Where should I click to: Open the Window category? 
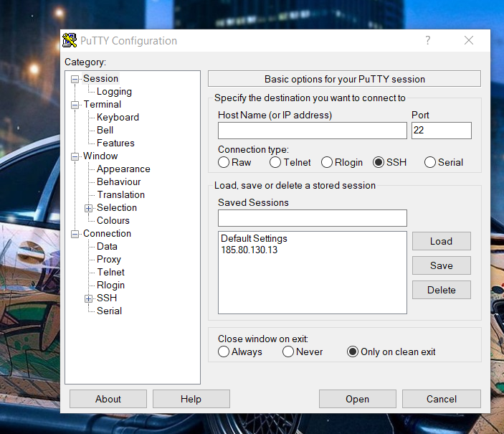(100, 156)
